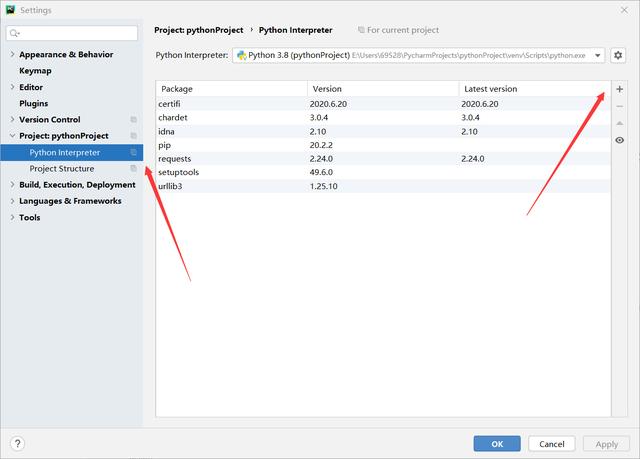This screenshot has width=640, height=459.
Task: Click the search magnifier icon
Action: click(14, 33)
